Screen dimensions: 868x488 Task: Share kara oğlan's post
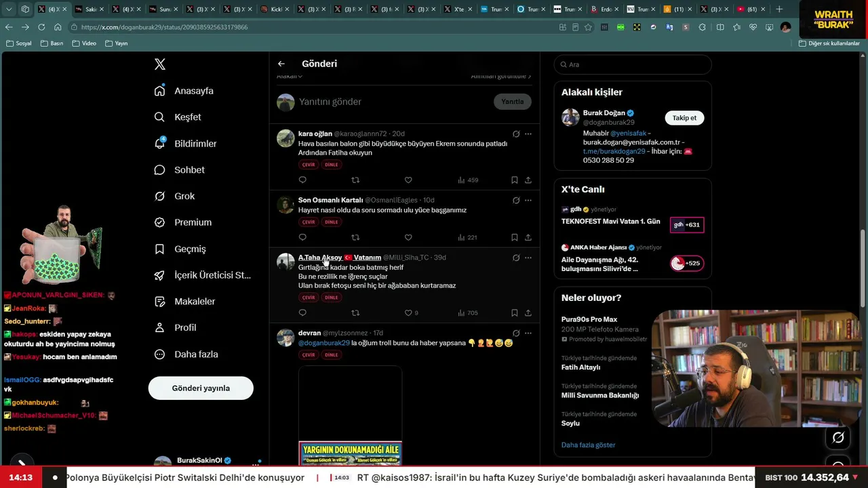tap(528, 180)
